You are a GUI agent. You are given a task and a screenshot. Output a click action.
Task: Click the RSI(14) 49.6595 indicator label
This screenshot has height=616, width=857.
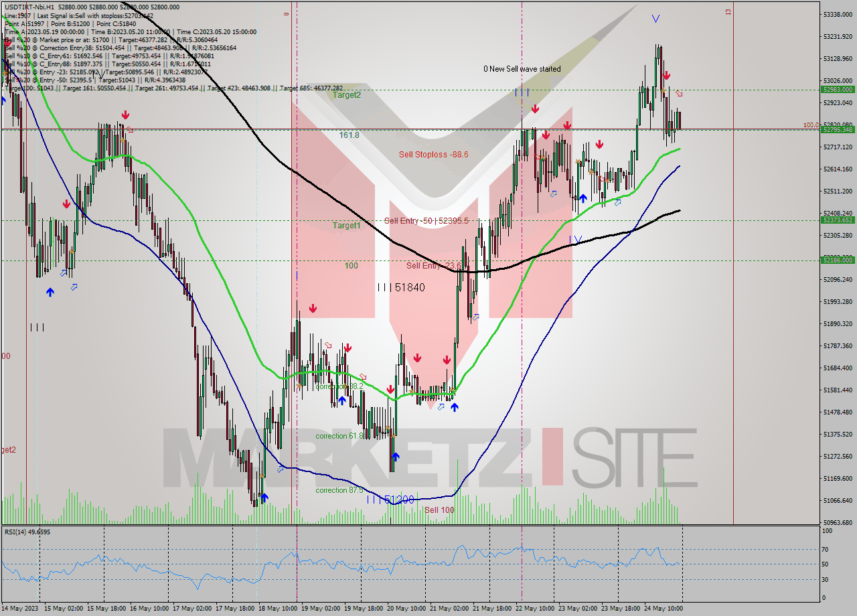tap(27, 532)
